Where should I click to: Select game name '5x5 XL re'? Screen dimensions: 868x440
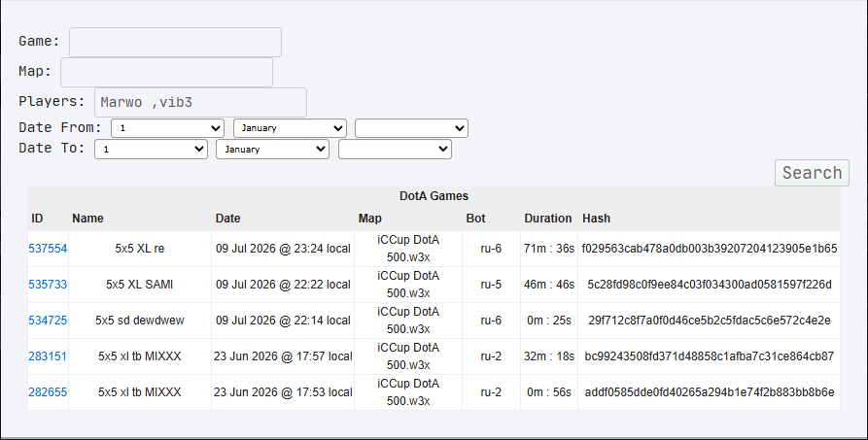[140, 249]
